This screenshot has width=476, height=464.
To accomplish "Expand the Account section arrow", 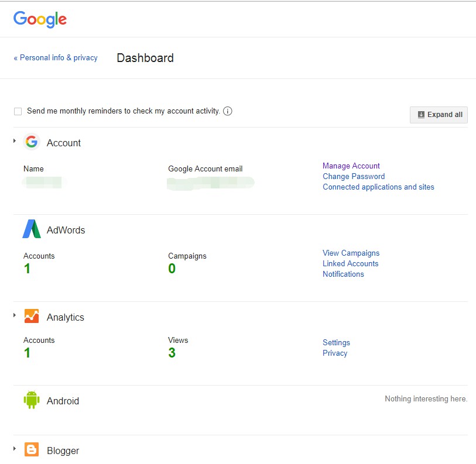I will (15, 141).
